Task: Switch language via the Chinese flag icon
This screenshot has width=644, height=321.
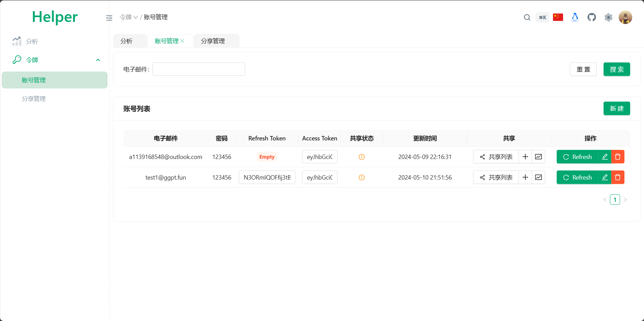Action: pos(558,17)
